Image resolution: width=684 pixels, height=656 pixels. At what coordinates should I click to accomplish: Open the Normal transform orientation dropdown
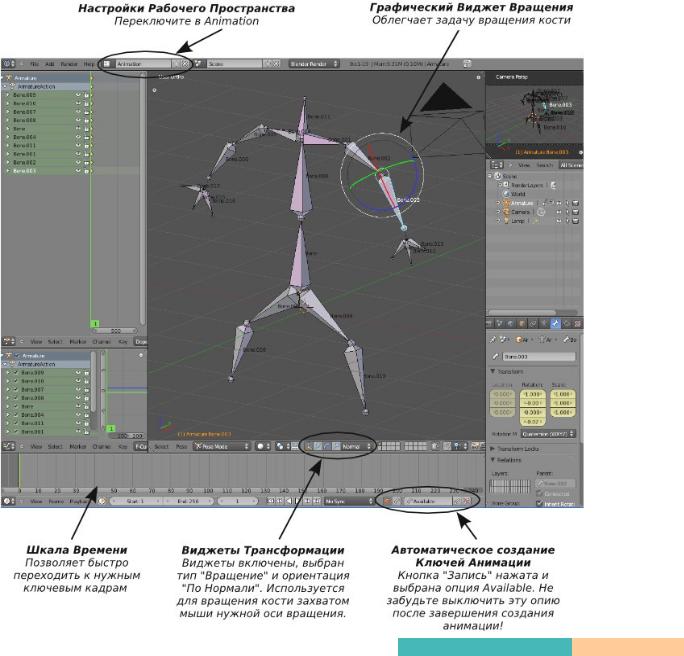357,446
